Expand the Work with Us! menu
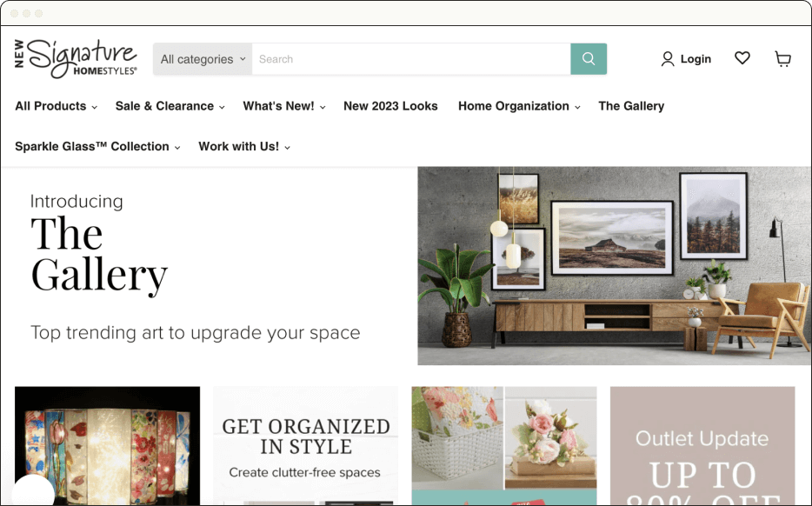The image size is (812, 506). coord(244,147)
